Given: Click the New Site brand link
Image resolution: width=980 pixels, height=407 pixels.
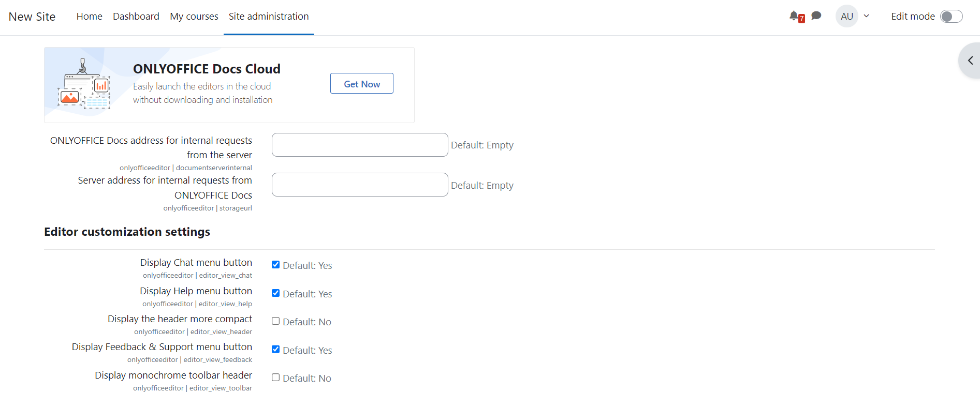Looking at the screenshot, I should click(x=32, y=17).
